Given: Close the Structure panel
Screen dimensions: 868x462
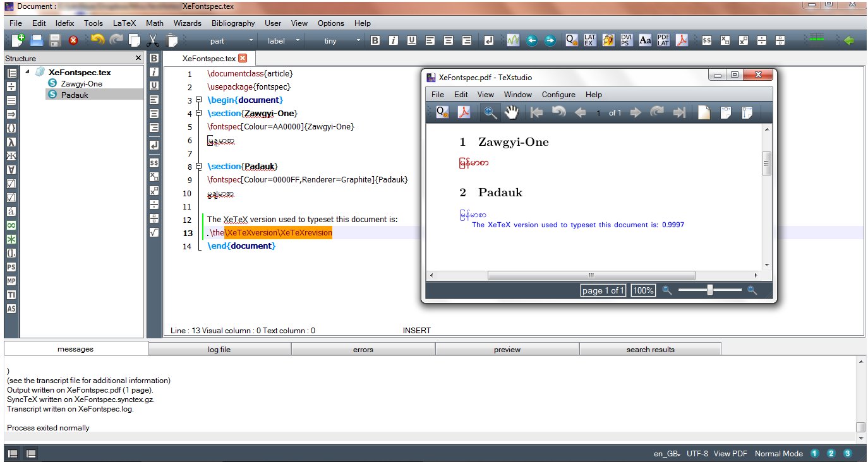Looking at the screenshot, I should tap(138, 58).
